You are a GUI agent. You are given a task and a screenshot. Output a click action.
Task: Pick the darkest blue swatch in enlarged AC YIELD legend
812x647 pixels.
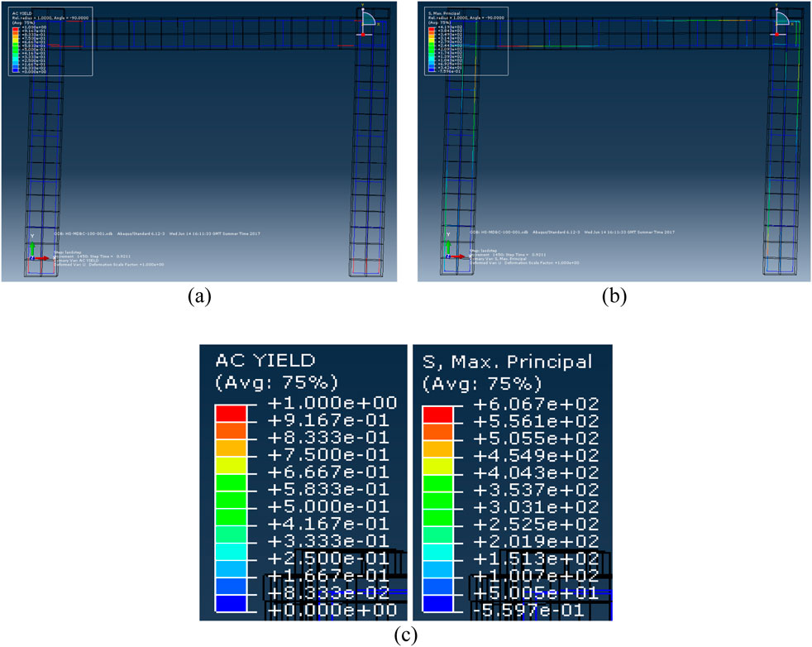click(x=231, y=603)
